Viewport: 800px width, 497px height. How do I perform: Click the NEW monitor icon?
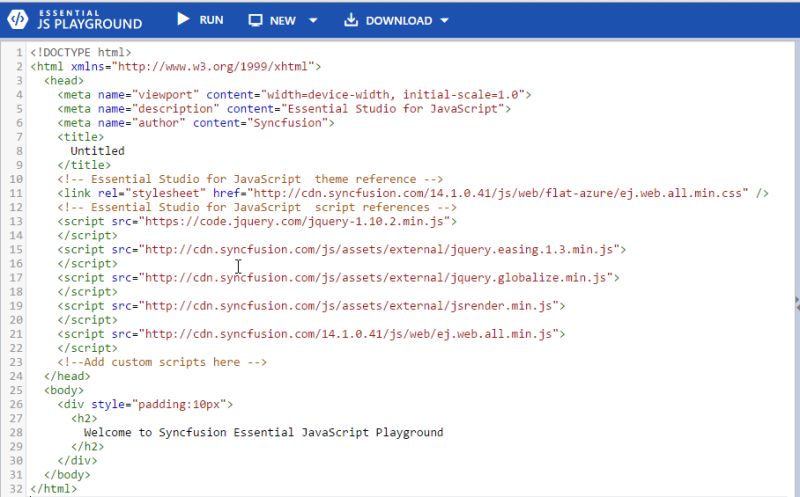click(255, 20)
